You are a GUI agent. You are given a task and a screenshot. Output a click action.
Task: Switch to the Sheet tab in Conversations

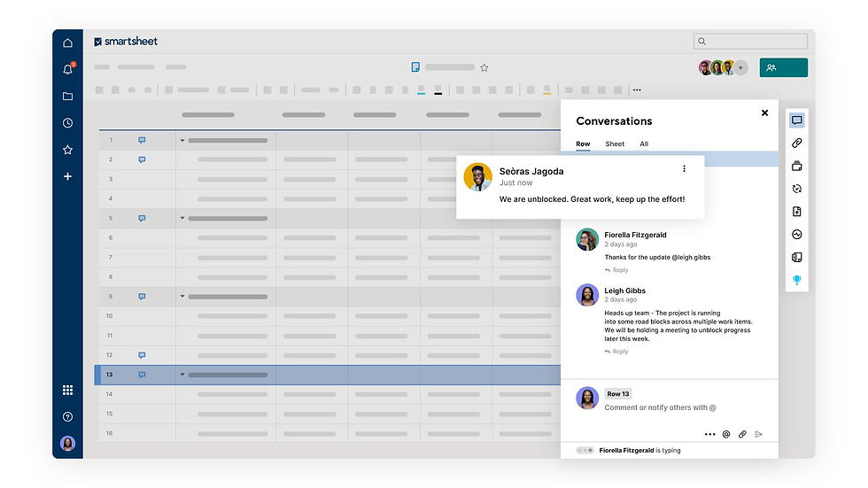(615, 143)
